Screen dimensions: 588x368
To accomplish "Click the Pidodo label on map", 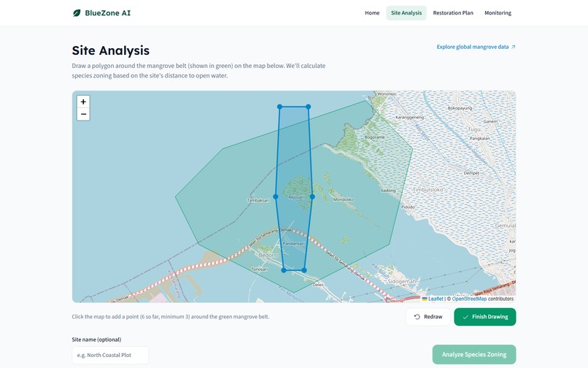I will click(x=408, y=207).
